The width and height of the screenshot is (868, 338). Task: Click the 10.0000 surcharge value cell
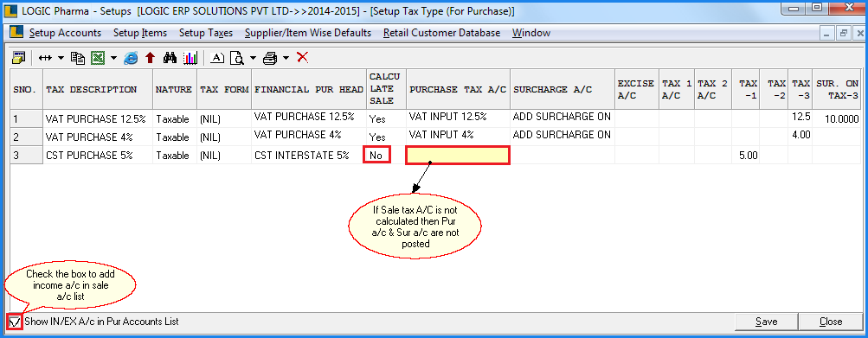837,119
